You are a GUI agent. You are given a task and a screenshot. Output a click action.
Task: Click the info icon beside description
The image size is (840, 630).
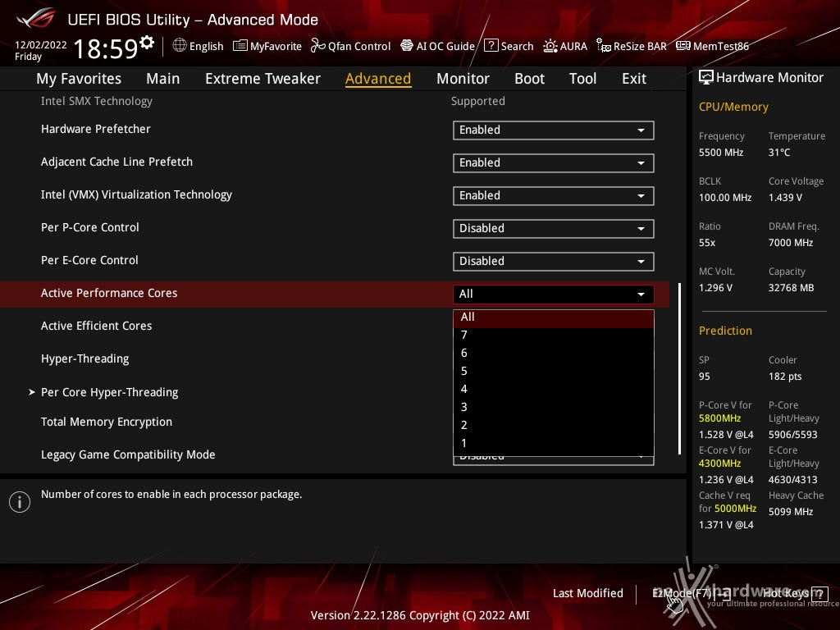[20, 502]
